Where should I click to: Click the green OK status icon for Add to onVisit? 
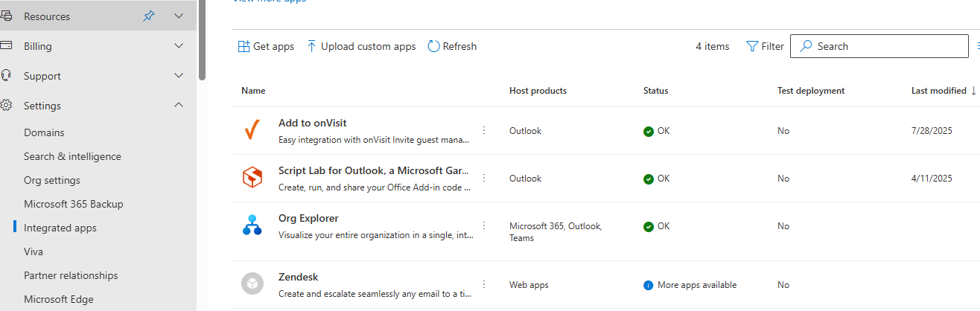coord(649,131)
